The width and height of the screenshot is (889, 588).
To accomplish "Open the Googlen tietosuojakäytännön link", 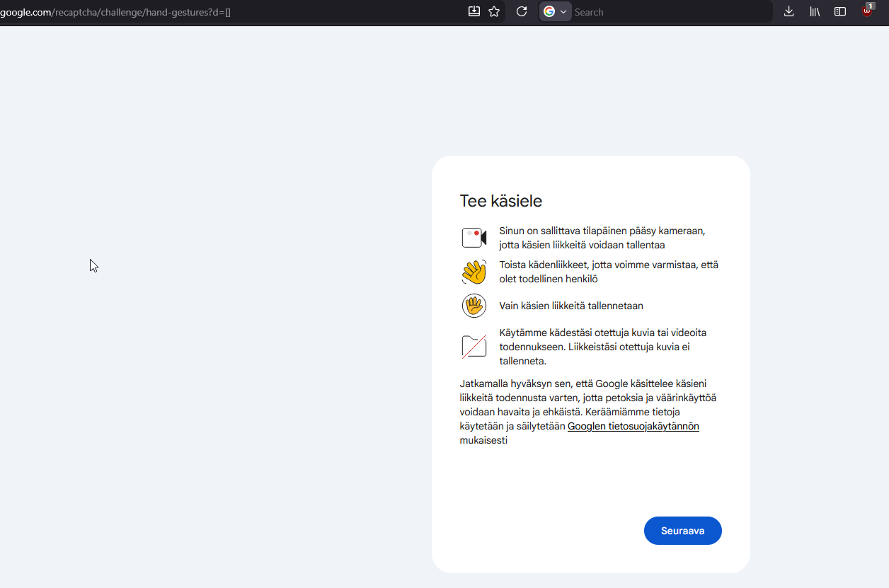I will 633,426.
